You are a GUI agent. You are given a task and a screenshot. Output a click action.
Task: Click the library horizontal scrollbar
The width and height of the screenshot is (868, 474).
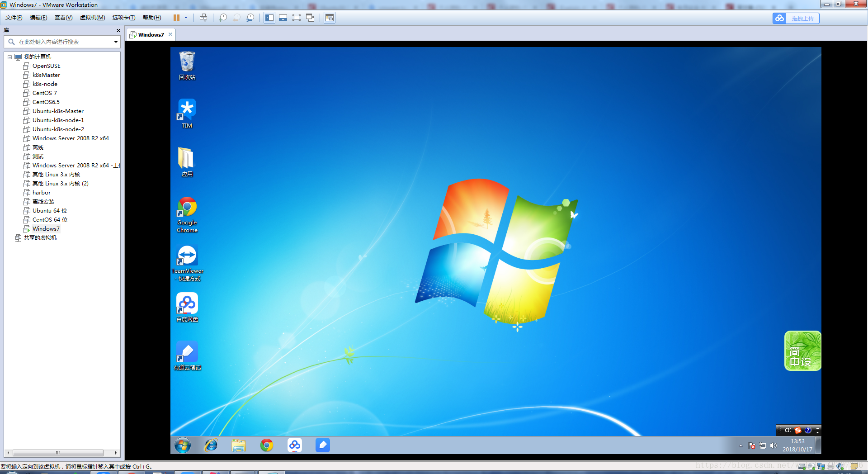pos(58,453)
